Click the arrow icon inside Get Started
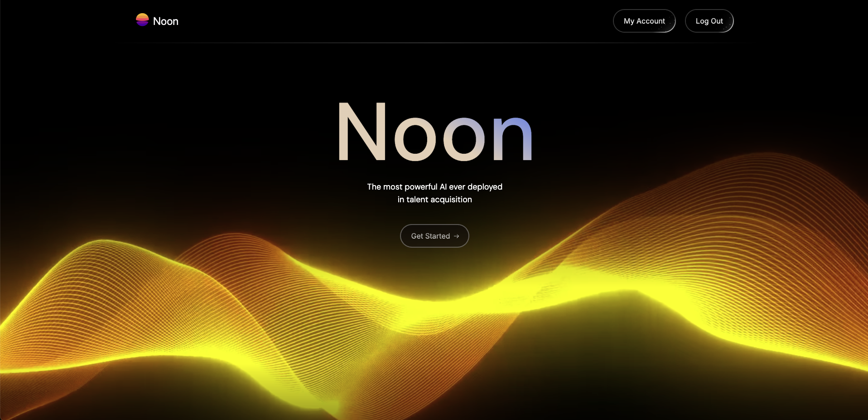This screenshot has width=868, height=420. coord(457,236)
